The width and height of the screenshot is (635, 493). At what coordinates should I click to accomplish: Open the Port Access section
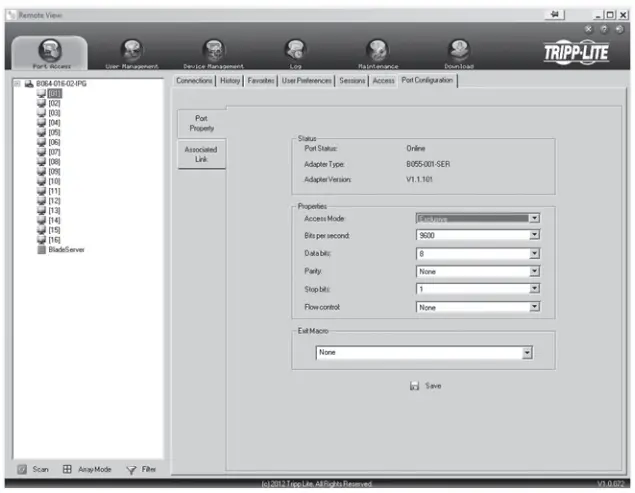coord(50,53)
